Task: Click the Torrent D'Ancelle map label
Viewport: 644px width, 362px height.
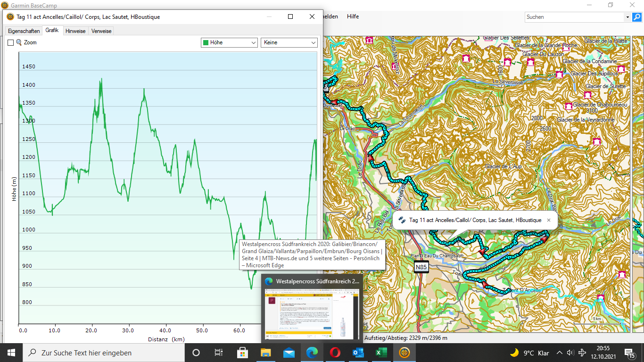Action: point(521,290)
